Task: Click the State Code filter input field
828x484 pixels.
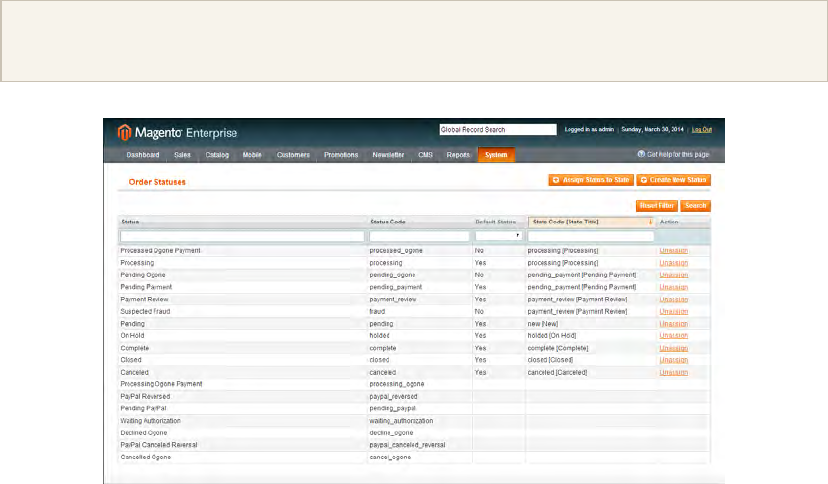Action: click(591, 236)
